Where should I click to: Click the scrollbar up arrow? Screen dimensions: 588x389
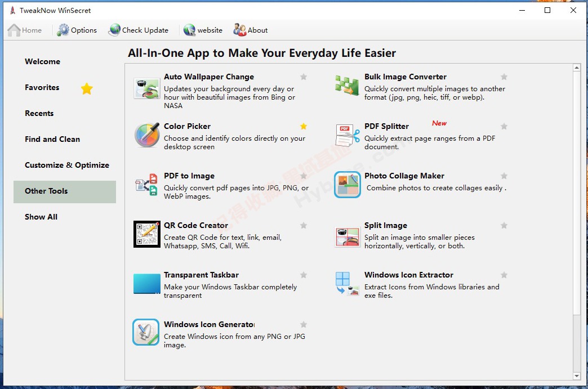(x=577, y=68)
